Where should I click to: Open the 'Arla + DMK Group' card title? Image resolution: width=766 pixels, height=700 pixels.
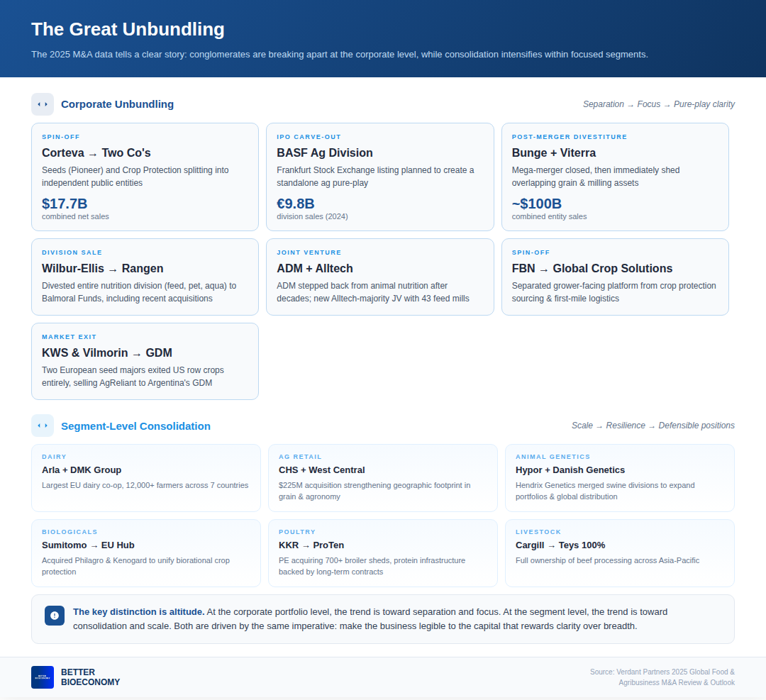(x=82, y=470)
